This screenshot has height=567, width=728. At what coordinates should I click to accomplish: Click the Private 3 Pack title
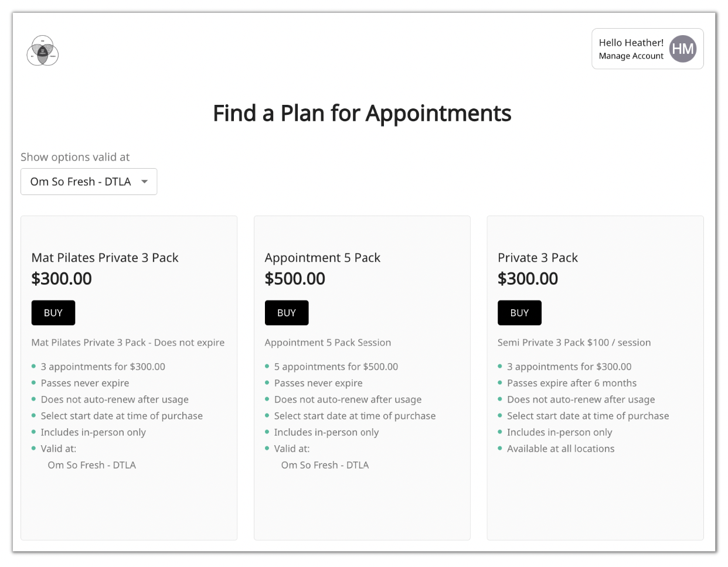pos(538,258)
